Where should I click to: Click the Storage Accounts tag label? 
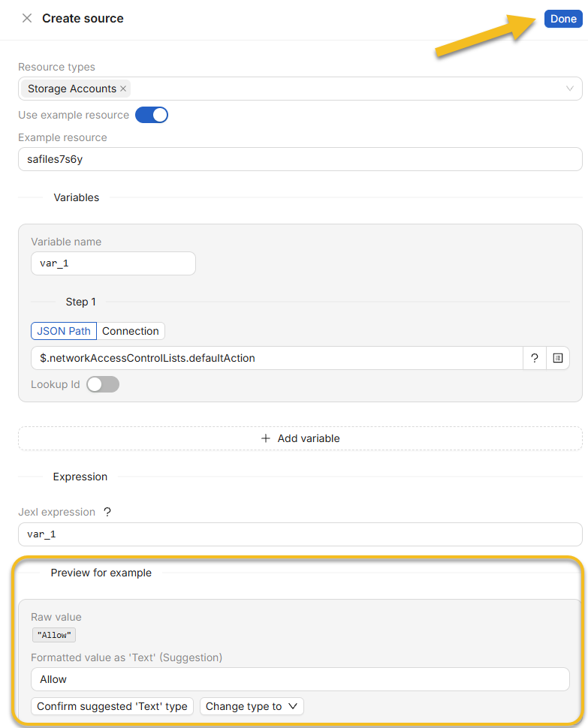(x=72, y=89)
